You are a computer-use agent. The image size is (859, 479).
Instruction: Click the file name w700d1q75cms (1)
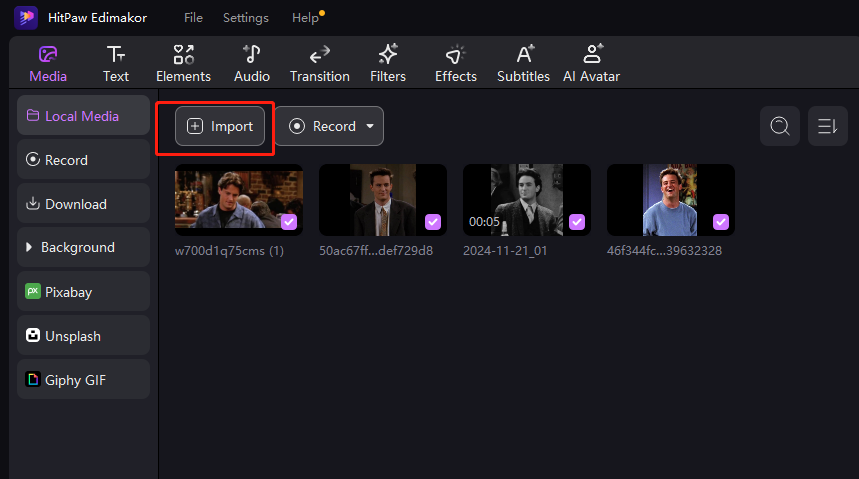click(x=229, y=251)
